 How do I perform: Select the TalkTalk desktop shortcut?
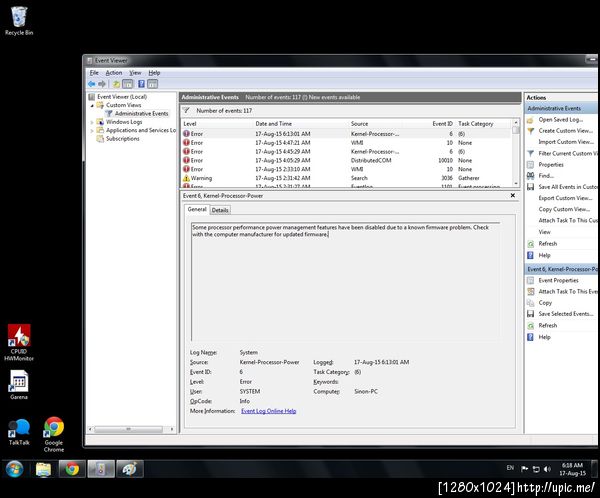(19, 432)
